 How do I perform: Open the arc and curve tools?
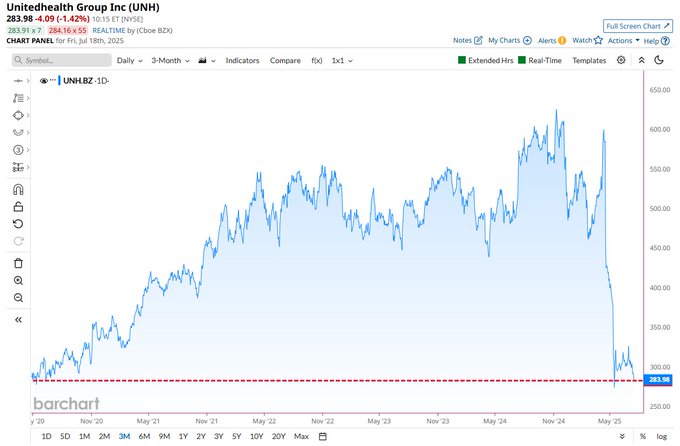[x=18, y=132]
